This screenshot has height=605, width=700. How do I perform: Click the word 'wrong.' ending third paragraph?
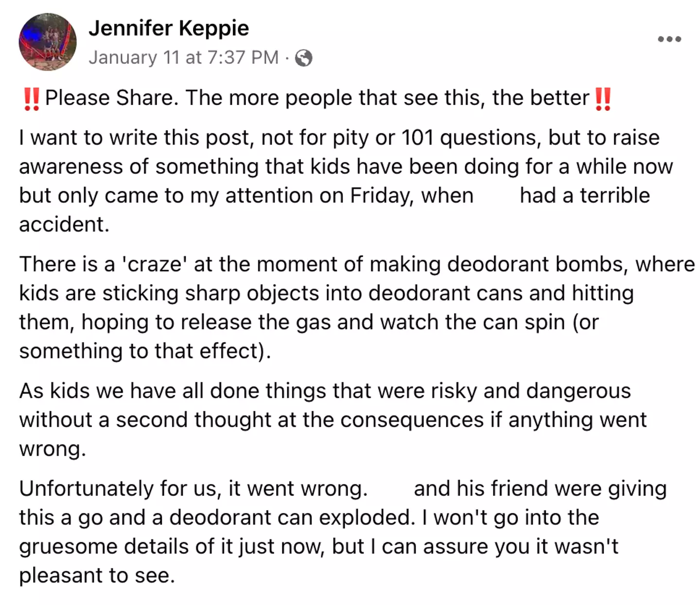(52, 449)
